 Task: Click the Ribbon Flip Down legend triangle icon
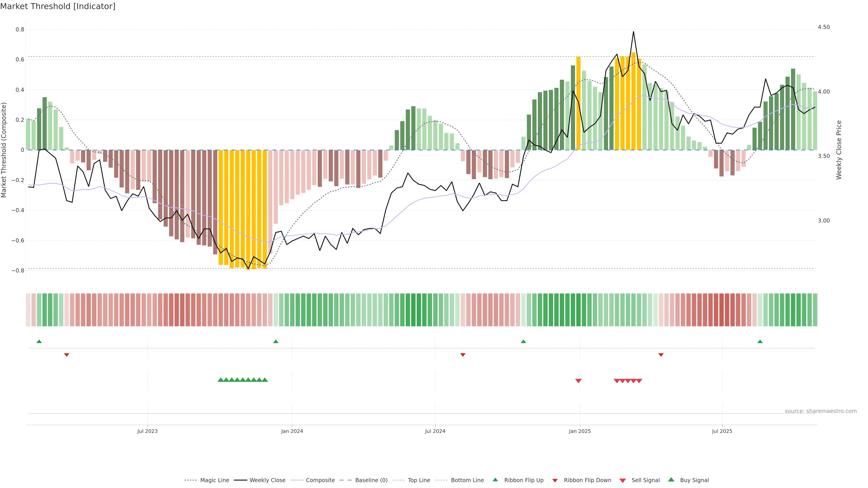click(555, 481)
